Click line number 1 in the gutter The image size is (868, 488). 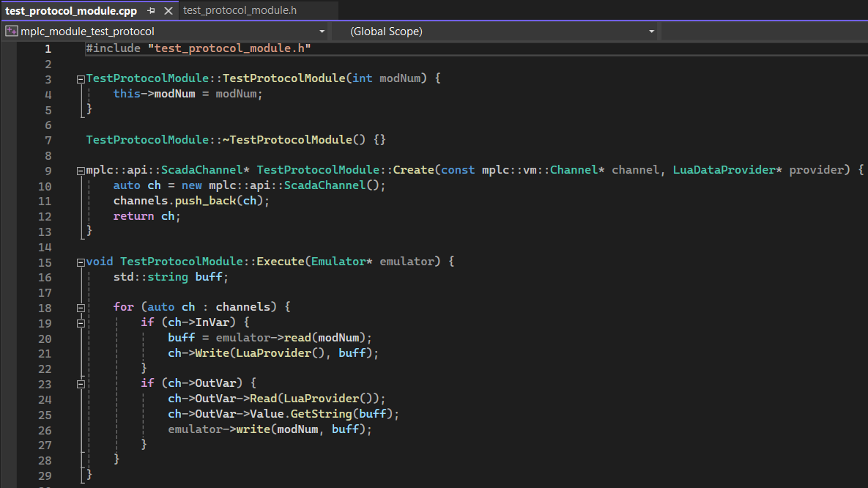48,49
